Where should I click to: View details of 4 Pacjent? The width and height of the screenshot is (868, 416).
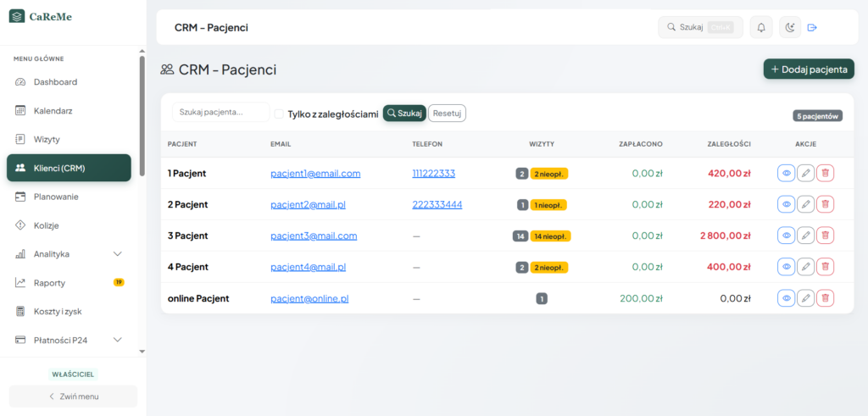pos(786,267)
